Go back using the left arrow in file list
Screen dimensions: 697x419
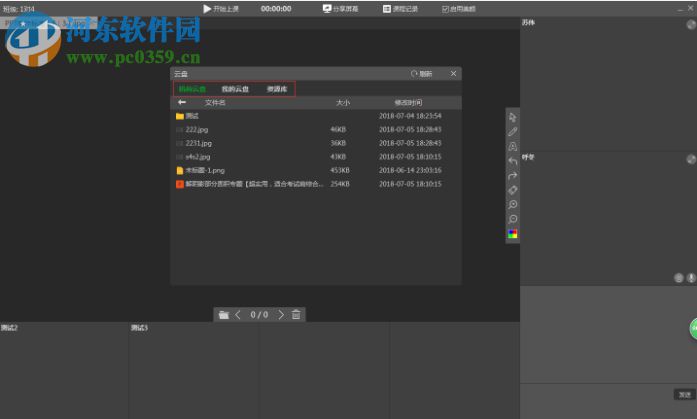[x=182, y=103]
